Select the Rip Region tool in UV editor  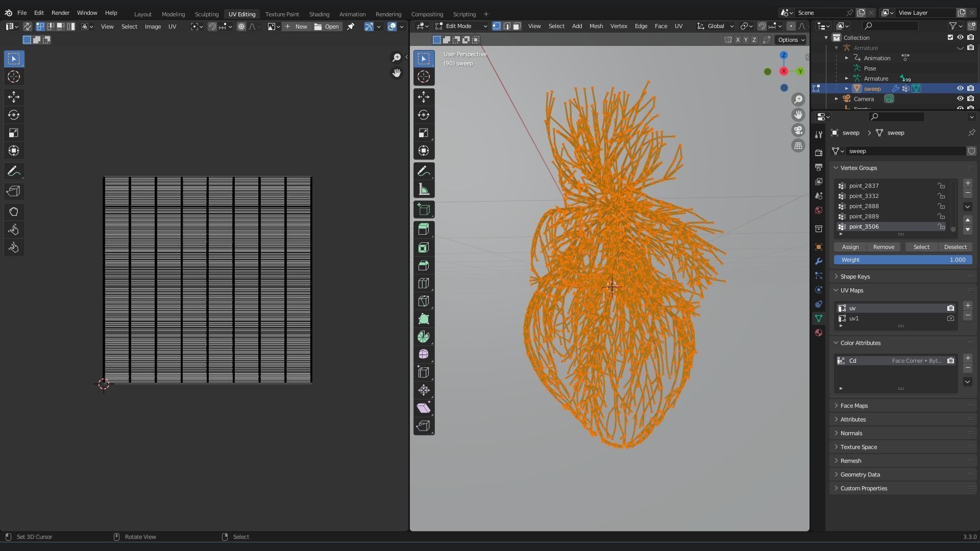pos(14,191)
